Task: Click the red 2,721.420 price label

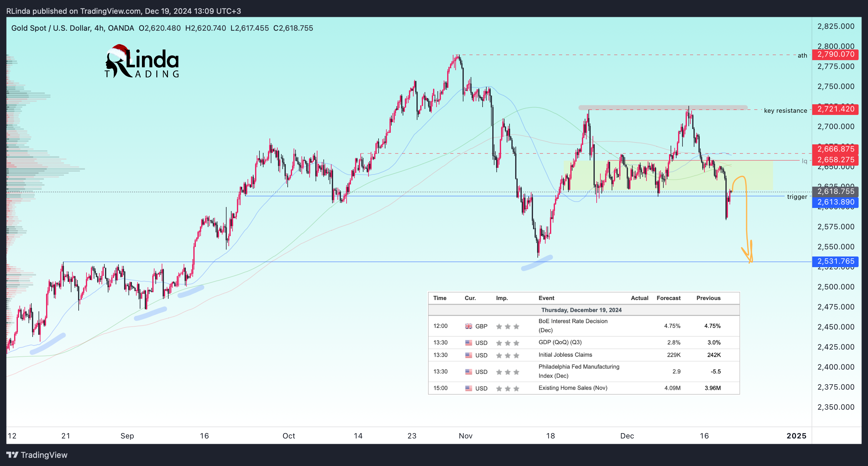Action: click(835, 109)
